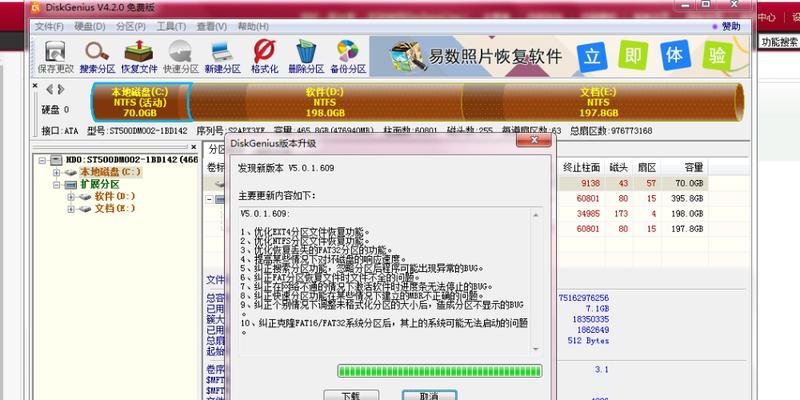This screenshot has height=400, width=800.
Task: Select the Quick Partition (快速分区) icon
Action: [181, 57]
